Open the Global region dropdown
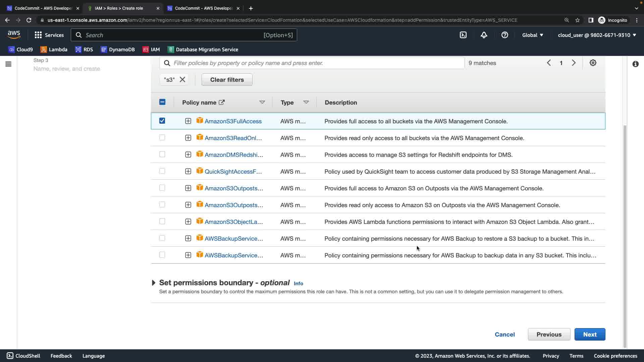This screenshot has width=644, height=362. pos(532,35)
